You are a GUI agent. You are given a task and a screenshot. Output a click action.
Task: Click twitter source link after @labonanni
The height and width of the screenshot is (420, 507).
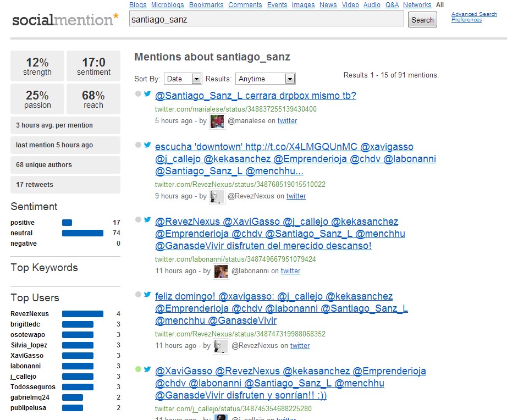290,271
